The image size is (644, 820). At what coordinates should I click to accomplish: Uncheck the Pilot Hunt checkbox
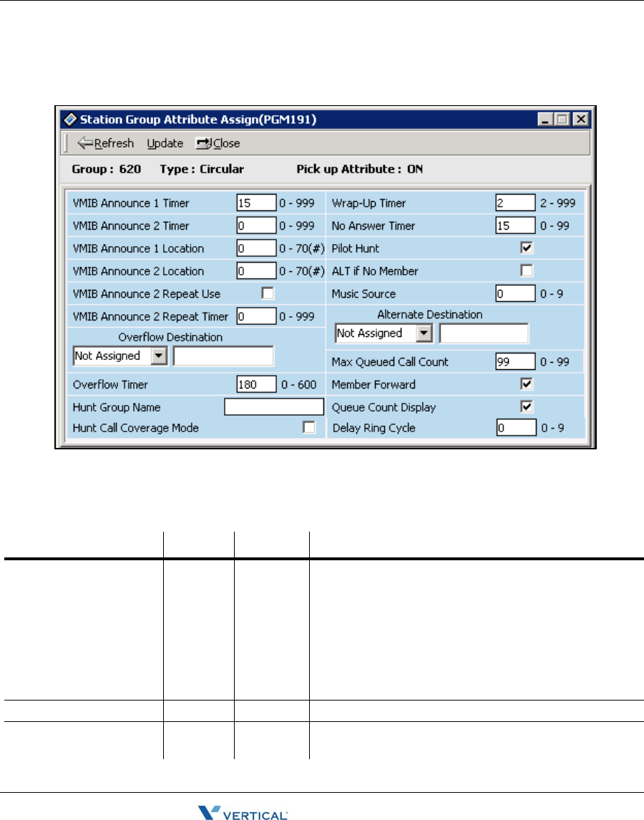527,248
